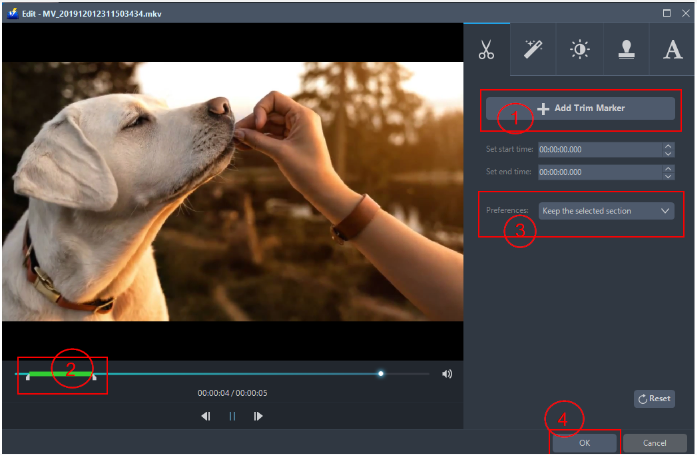Click the Set end time field

click(599, 172)
